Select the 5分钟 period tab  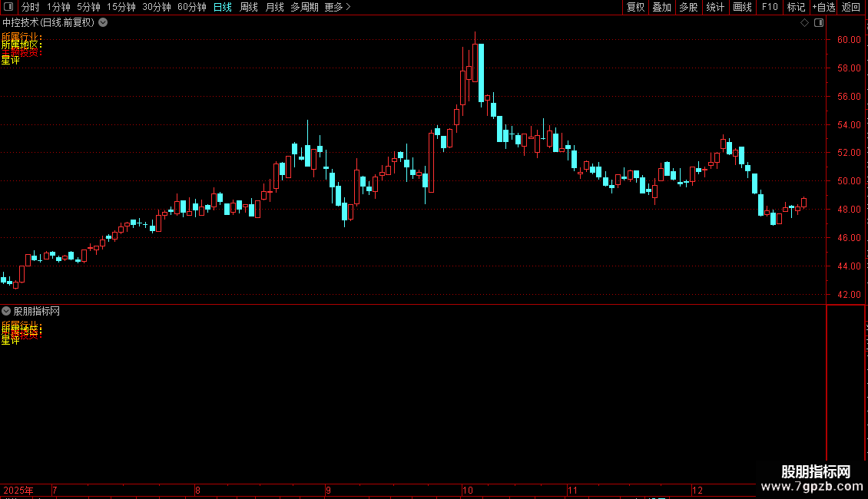(x=88, y=7)
